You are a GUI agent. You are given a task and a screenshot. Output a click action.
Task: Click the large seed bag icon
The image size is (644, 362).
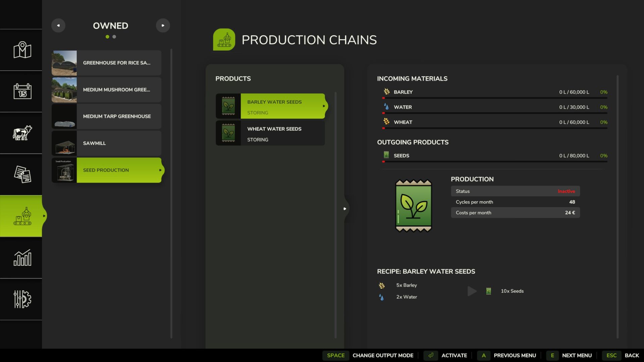pos(413,206)
